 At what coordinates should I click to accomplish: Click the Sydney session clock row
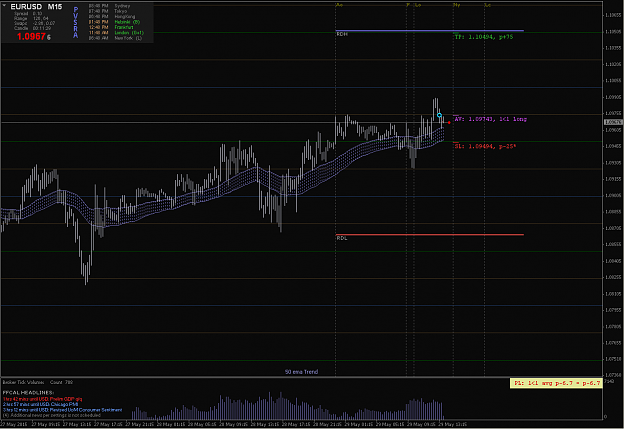click(x=109, y=6)
